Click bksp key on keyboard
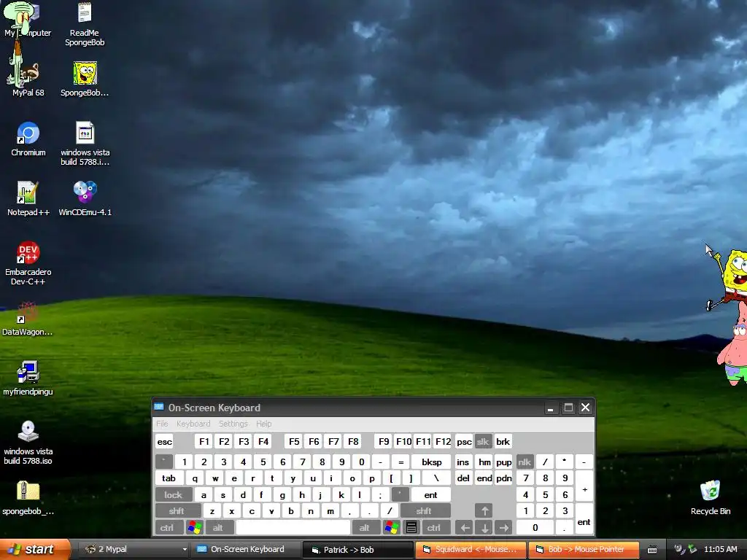 pos(431,462)
